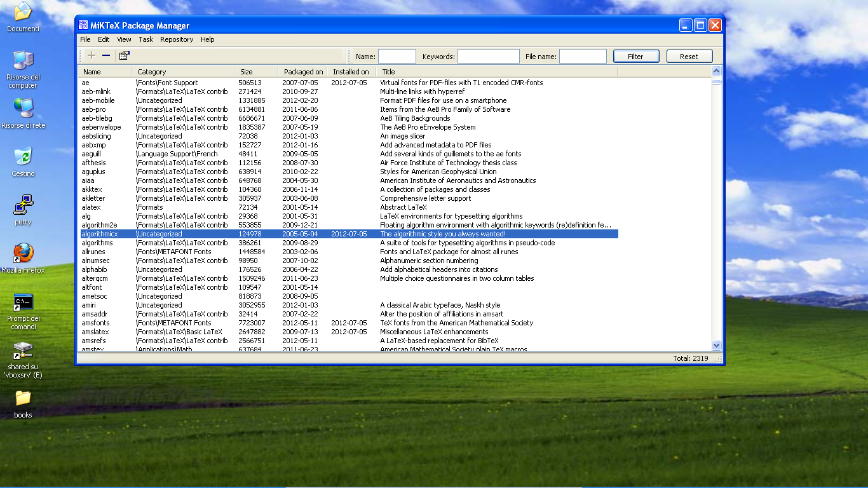This screenshot has height=488, width=868.
Task: Select the algorithm2e package row
Action: [x=348, y=225]
